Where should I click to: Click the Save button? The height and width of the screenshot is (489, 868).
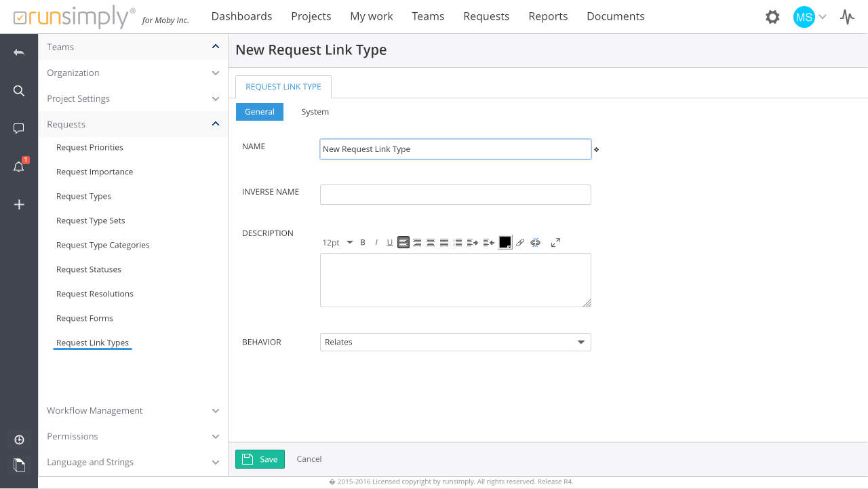point(260,459)
